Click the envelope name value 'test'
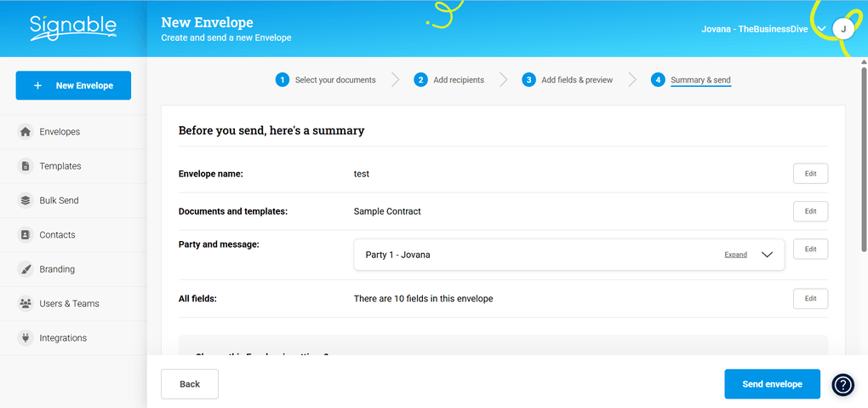The image size is (868, 408). (x=362, y=174)
